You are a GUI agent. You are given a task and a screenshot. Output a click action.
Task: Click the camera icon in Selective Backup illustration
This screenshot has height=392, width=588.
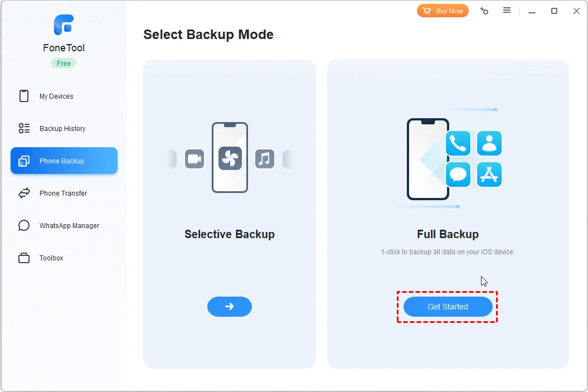[195, 159]
